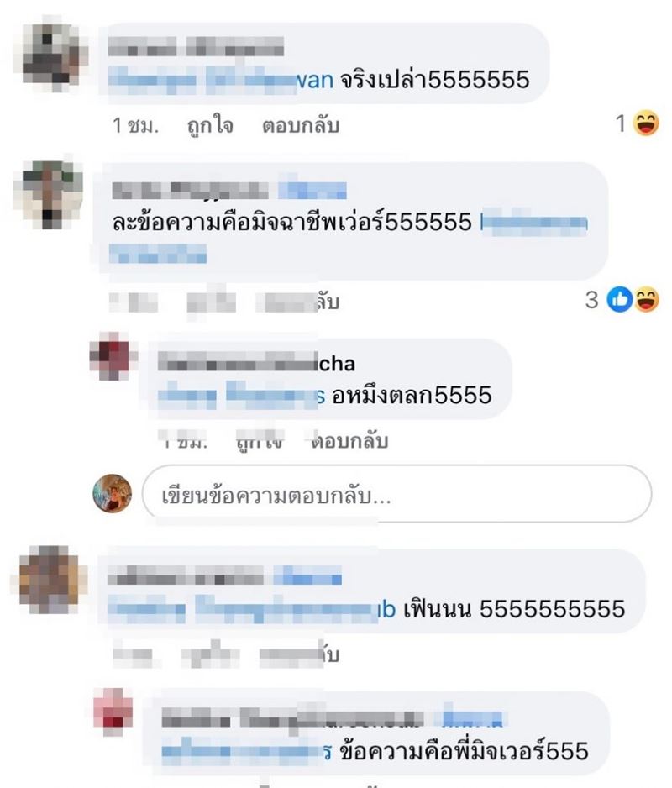Like the อหมึงตลก5555 reply
This screenshot has height=788, width=672.
click(x=260, y=441)
